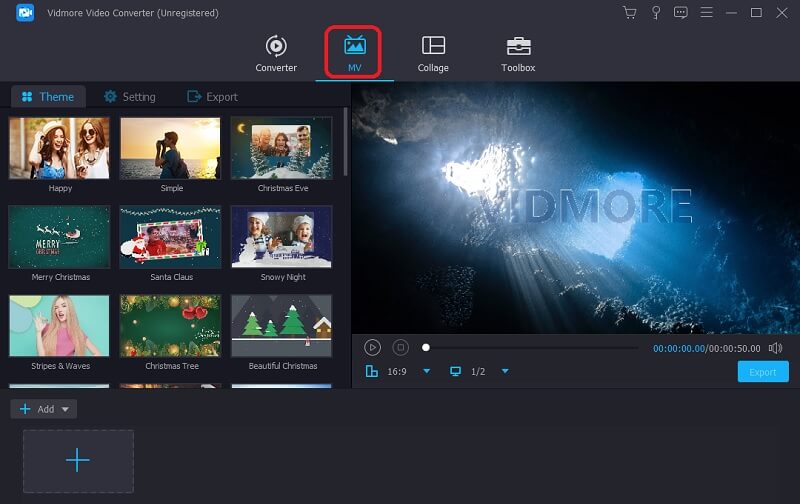Play the preview video
Image resolution: width=800 pixels, height=504 pixels.
click(372, 348)
